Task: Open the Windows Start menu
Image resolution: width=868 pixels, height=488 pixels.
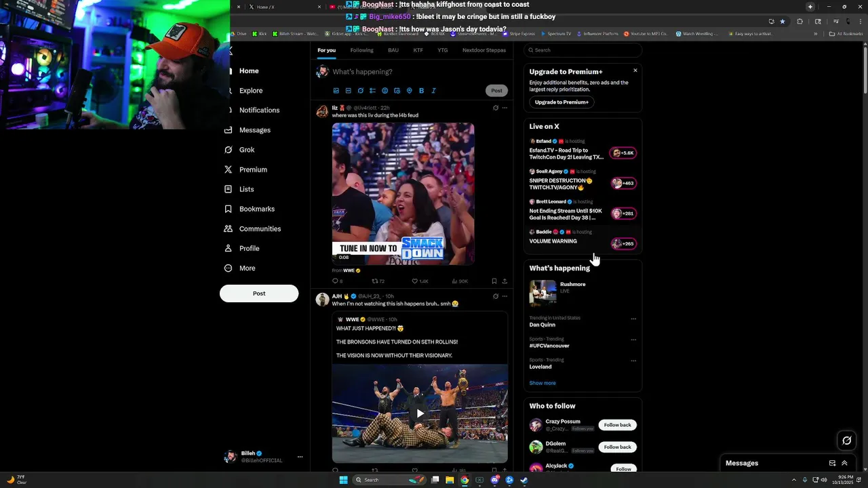Action: tap(343, 480)
